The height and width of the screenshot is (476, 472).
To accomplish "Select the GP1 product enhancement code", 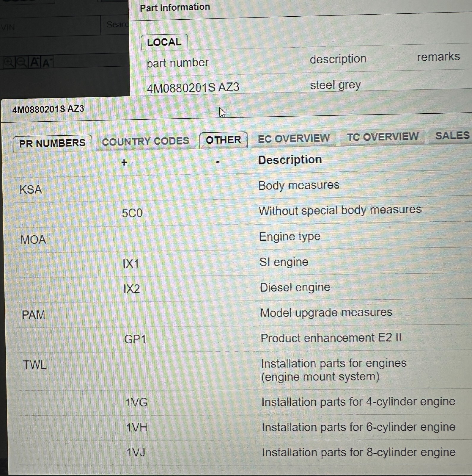I will coord(135,339).
